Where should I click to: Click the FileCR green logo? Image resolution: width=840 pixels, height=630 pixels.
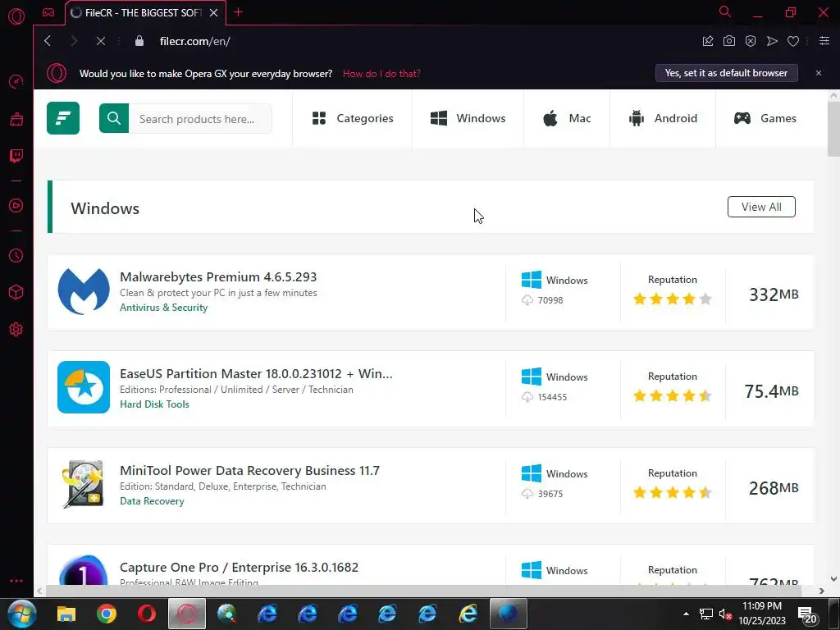pyautogui.click(x=63, y=118)
